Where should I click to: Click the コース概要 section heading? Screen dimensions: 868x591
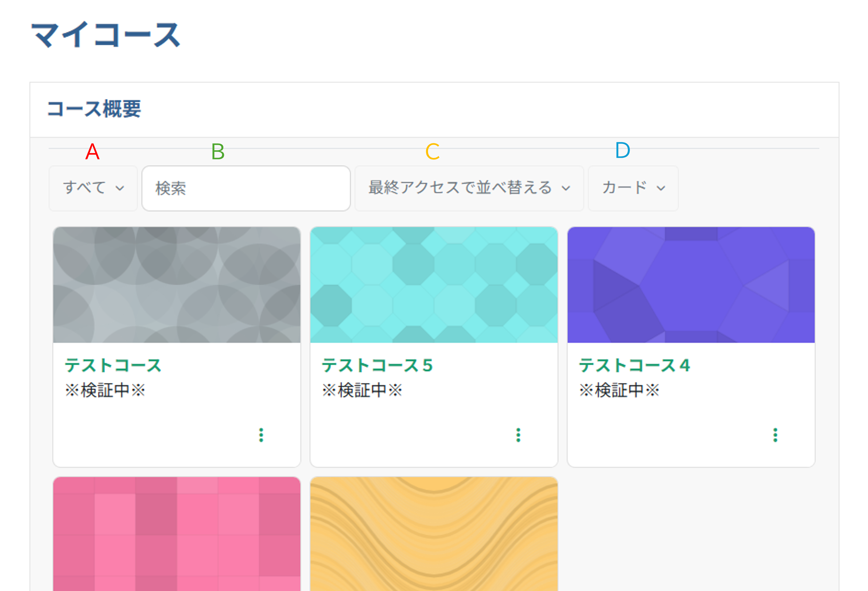coord(94,109)
